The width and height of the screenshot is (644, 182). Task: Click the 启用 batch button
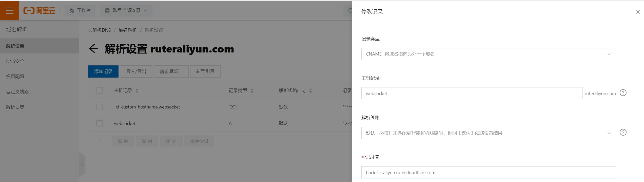[147, 141]
